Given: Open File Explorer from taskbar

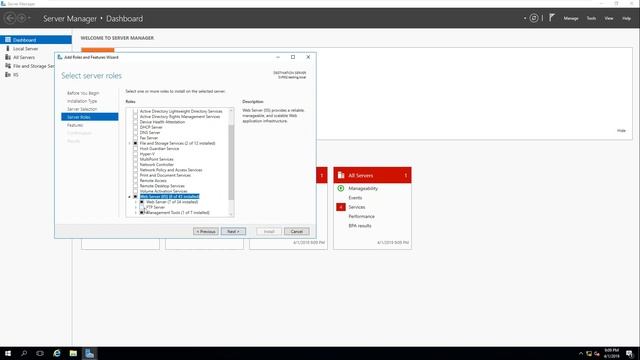Looking at the screenshot, I should coord(73,353).
